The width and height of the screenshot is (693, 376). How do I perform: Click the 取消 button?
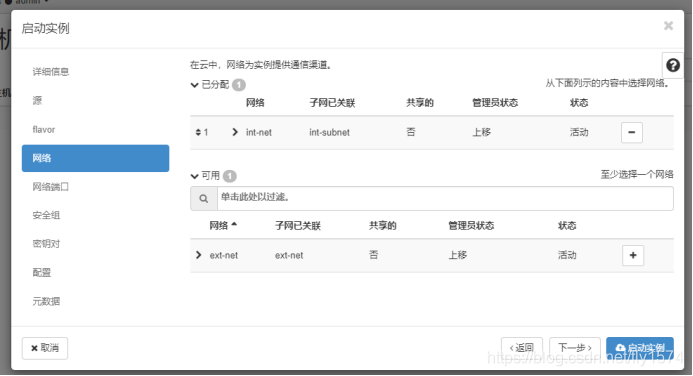click(x=45, y=348)
